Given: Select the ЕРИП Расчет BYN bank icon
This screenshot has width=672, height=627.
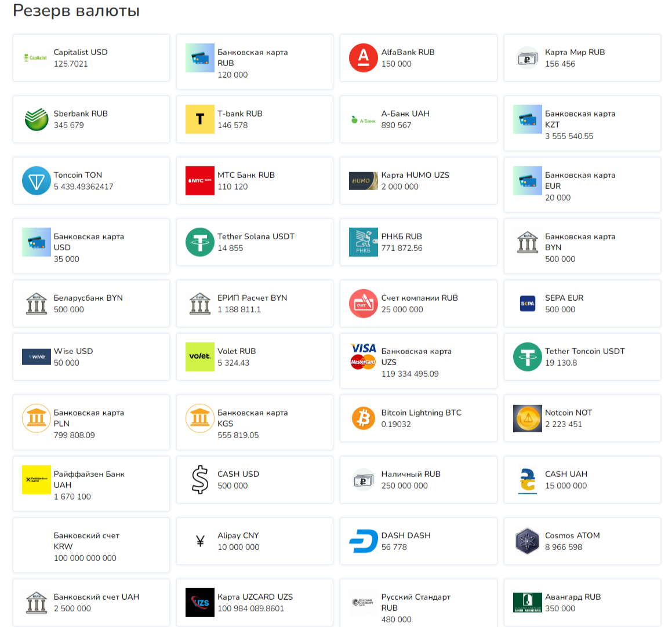Looking at the screenshot, I should [199, 304].
